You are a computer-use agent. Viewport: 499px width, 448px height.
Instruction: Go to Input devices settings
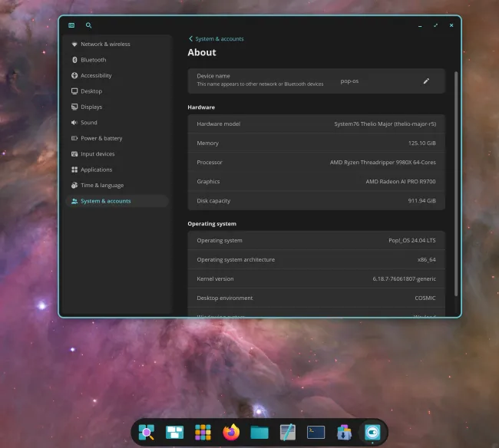117,154
